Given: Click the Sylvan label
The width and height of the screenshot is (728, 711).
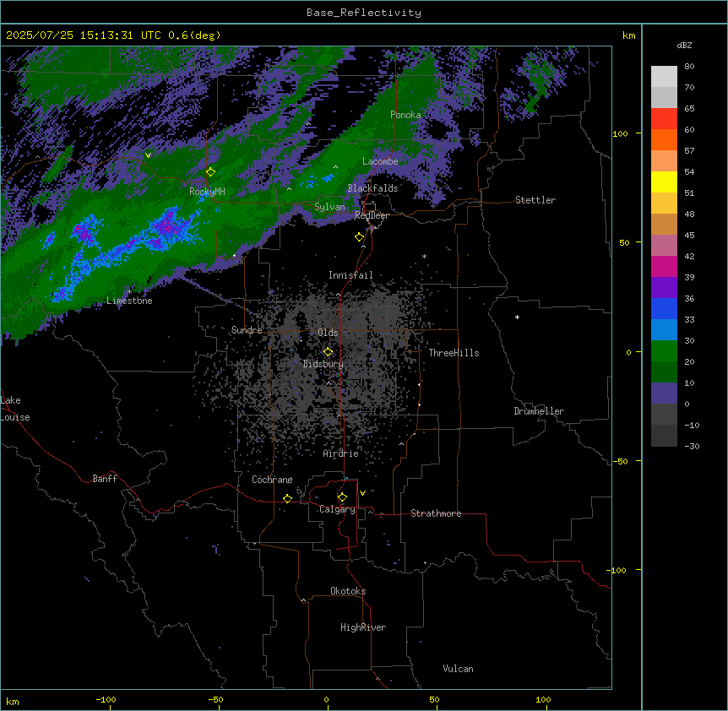Looking at the screenshot, I should click(x=329, y=207).
